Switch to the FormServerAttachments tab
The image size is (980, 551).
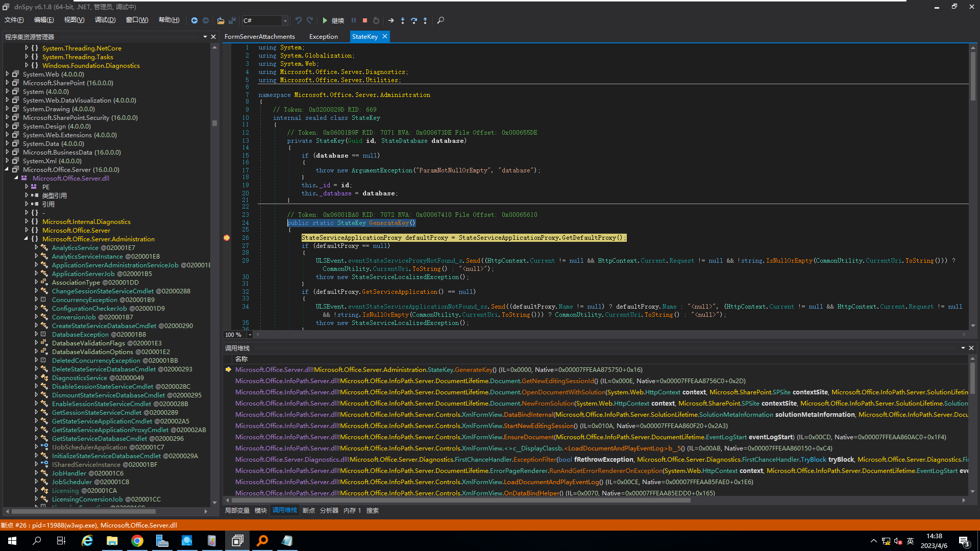click(260, 37)
